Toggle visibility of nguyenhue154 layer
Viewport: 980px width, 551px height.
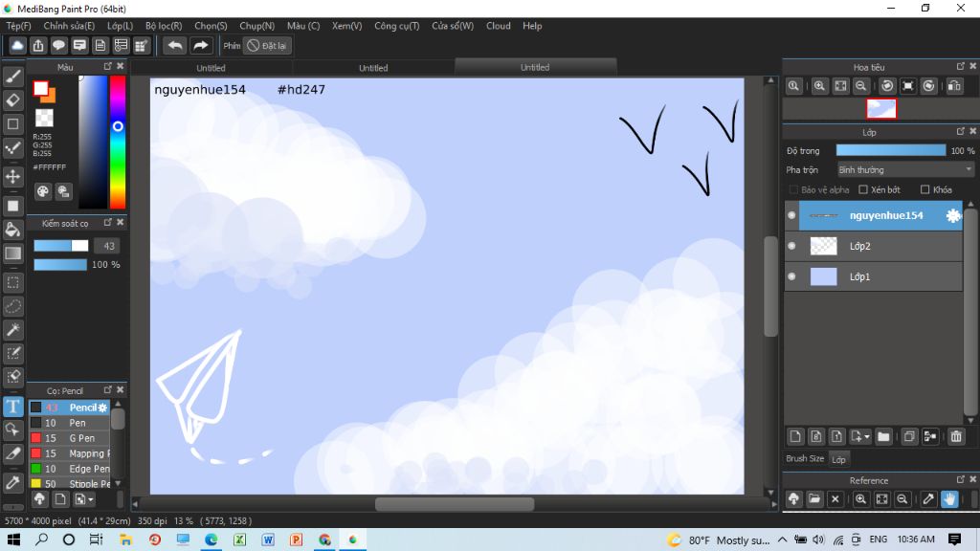791,215
